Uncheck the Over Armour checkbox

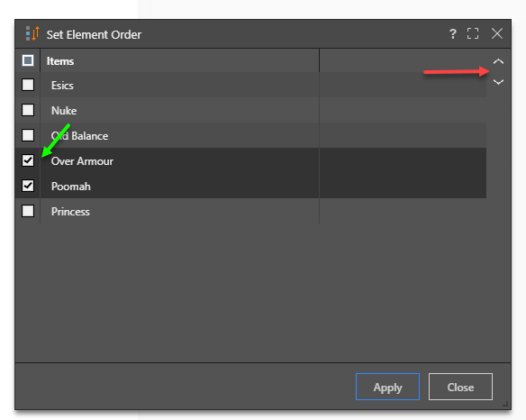pos(28,160)
